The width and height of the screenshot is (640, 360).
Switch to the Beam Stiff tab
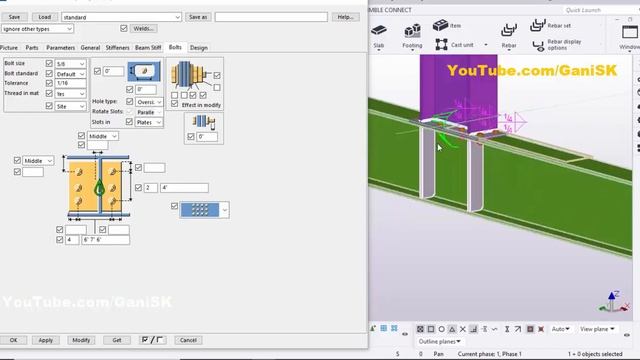pyautogui.click(x=148, y=48)
